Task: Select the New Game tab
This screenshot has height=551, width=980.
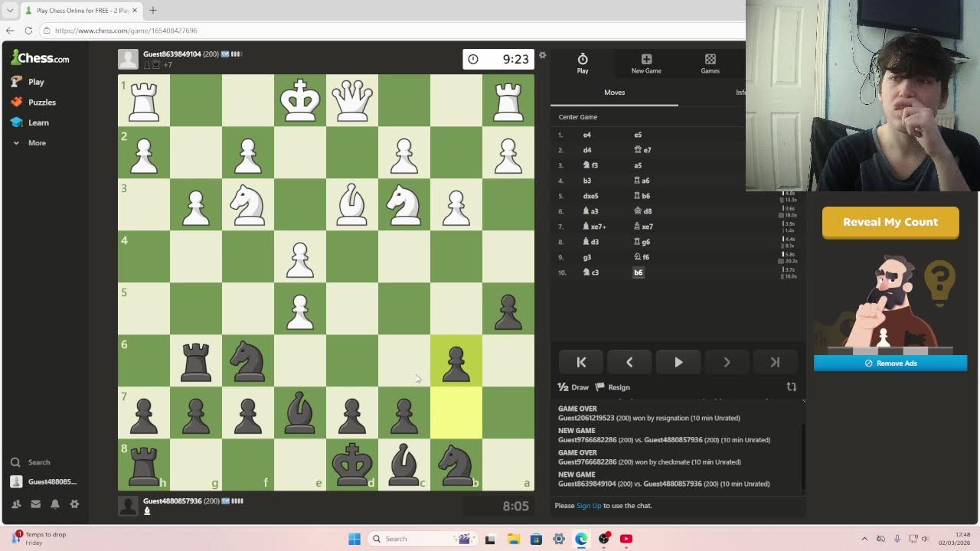Action: (646, 64)
